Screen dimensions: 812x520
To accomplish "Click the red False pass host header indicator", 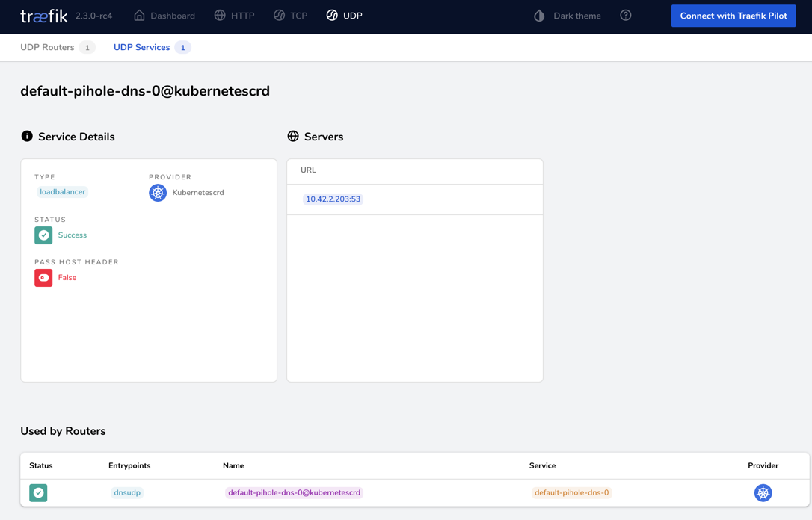I will click(43, 277).
